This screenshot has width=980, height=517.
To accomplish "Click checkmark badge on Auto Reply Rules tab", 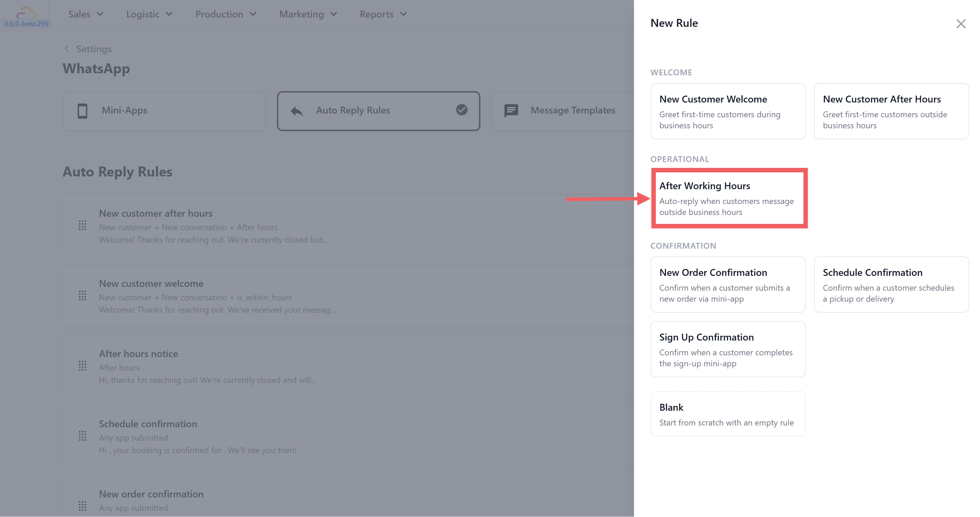I will (x=461, y=110).
